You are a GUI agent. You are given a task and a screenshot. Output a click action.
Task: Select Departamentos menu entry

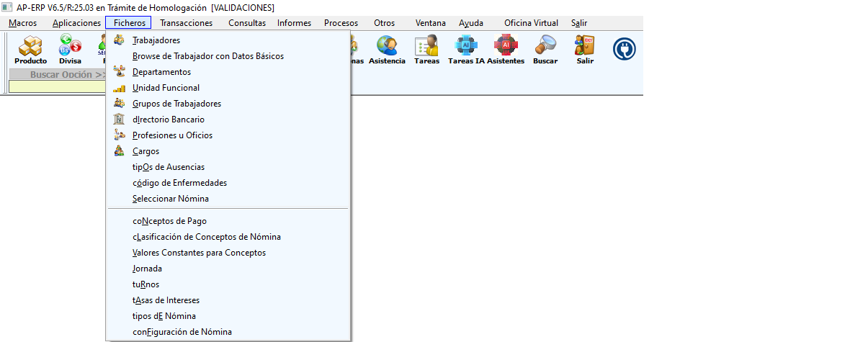(x=228, y=72)
